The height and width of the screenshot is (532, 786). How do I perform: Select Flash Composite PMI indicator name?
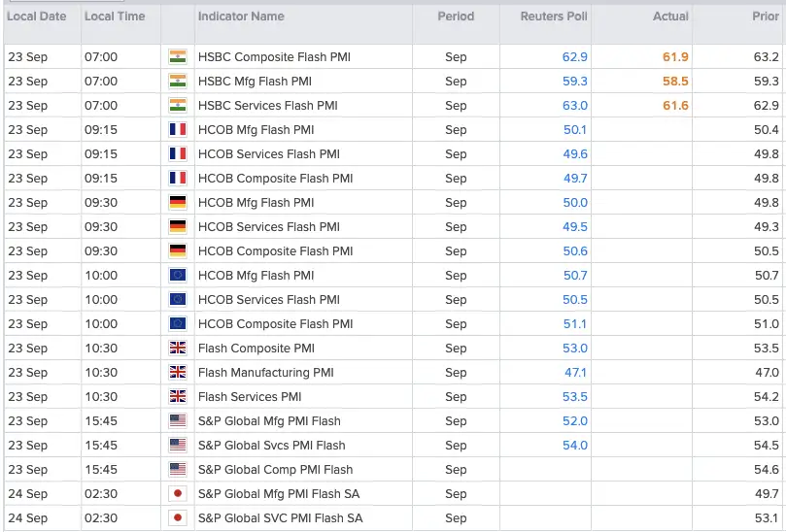click(x=256, y=349)
